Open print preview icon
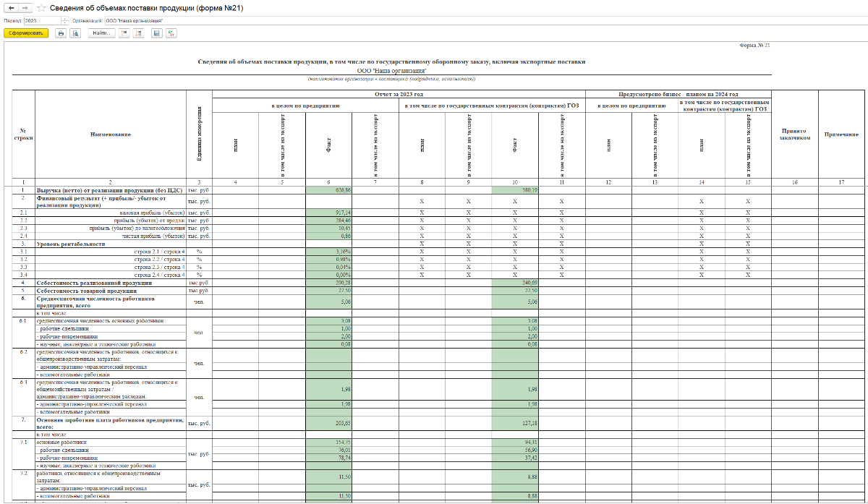868x504 pixels. (x=75, y=33)
